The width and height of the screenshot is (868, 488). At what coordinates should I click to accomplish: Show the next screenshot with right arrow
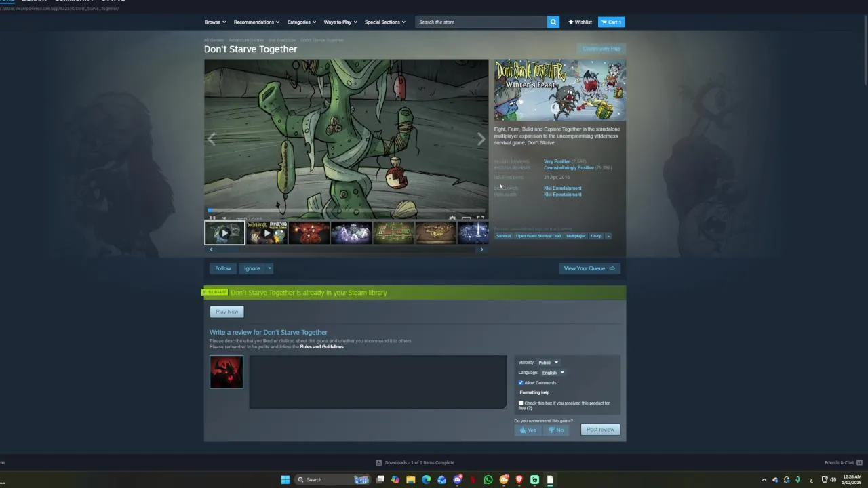pyautogui.click(x=481, y=139)
